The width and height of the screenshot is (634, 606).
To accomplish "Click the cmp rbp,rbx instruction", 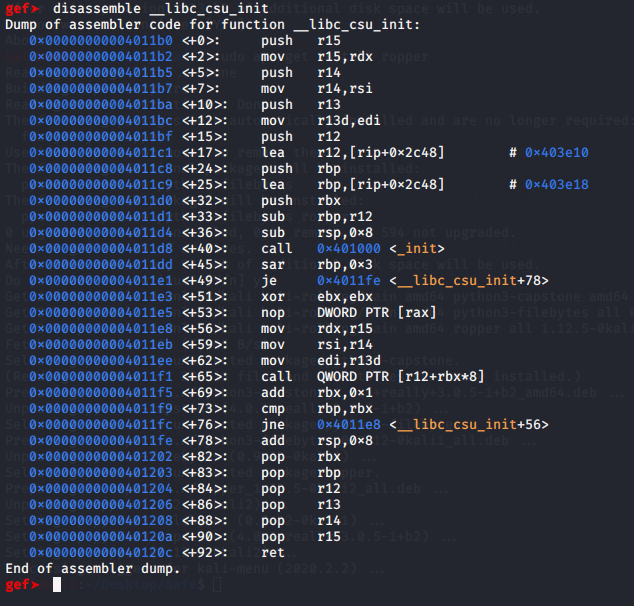I will (298, 409).
